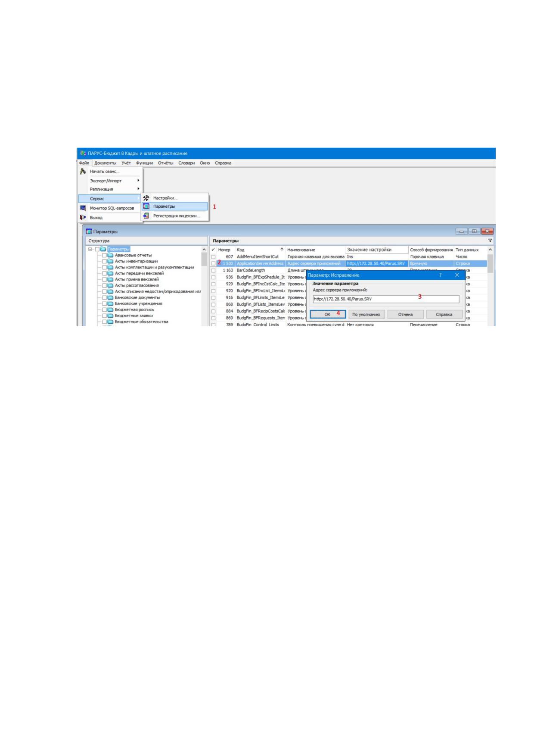Click the help question mark in the Параметр: Исправление dialog
The width and height of the screenshot is (534, 756).
click(x=440, y=275)
